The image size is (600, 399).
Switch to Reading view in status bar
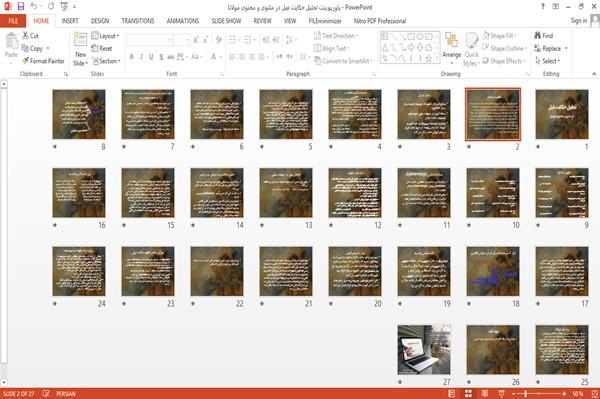point(484,394)
